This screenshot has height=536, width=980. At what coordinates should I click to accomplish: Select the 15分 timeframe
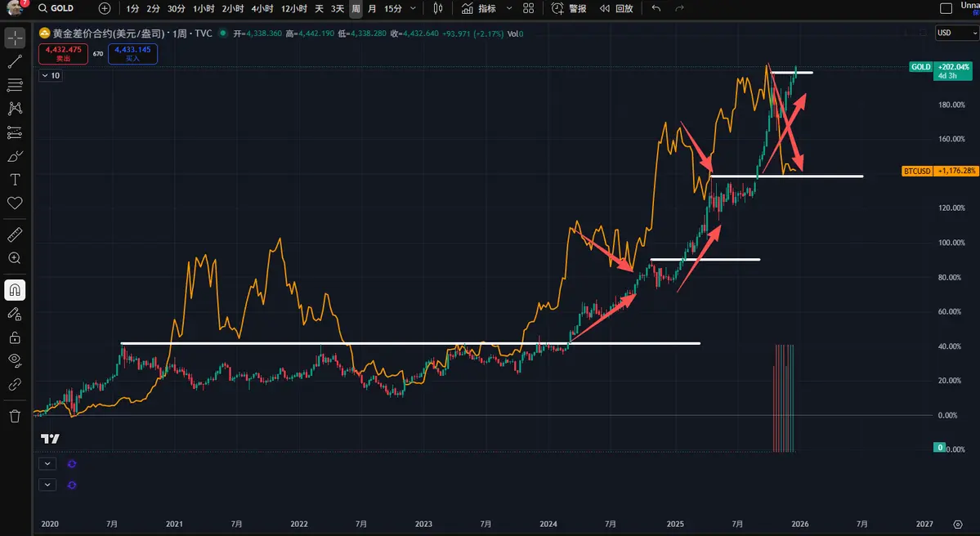point(393,8)
